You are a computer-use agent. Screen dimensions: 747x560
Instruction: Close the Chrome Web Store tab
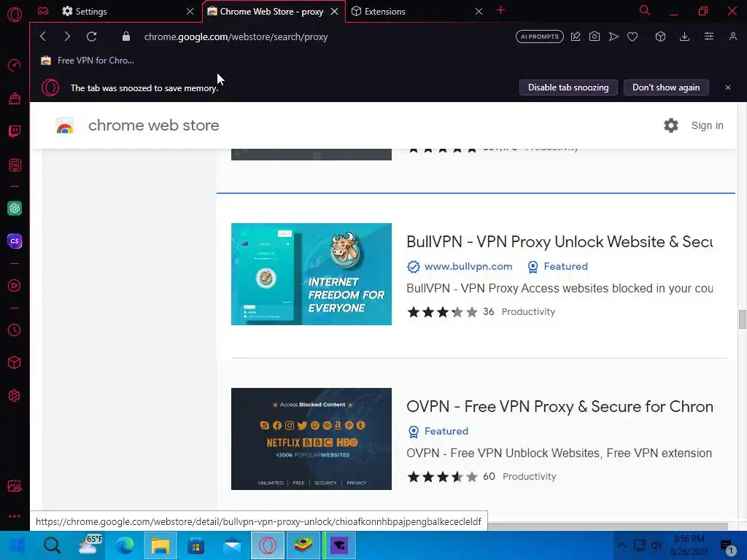pyautogui.click(x=334, y=12)
